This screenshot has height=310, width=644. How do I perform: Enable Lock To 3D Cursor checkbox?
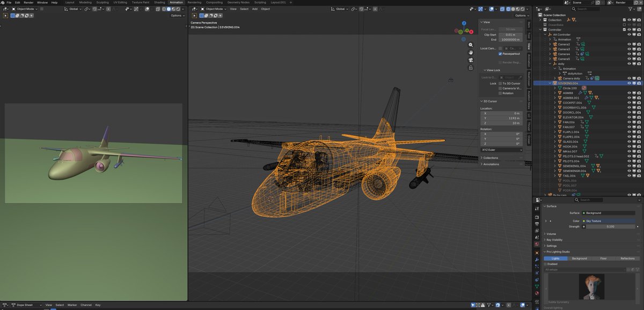[x=500, y=83]
